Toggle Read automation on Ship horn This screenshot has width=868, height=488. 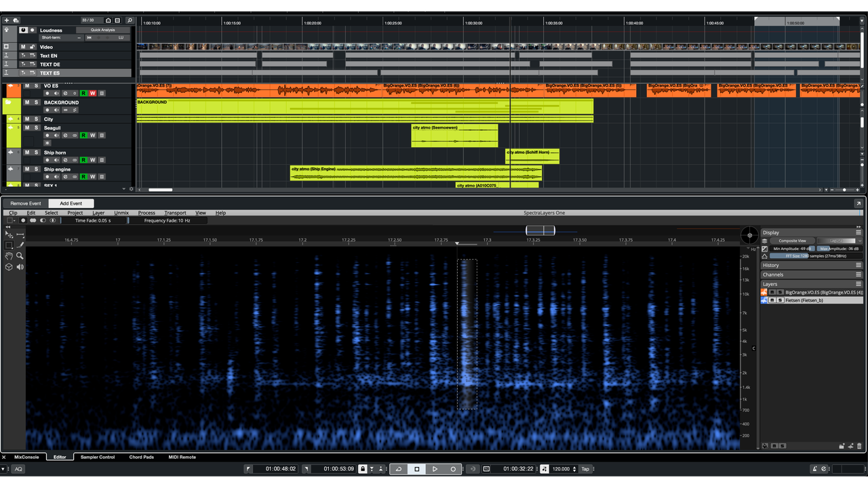[x=83, y=160]
